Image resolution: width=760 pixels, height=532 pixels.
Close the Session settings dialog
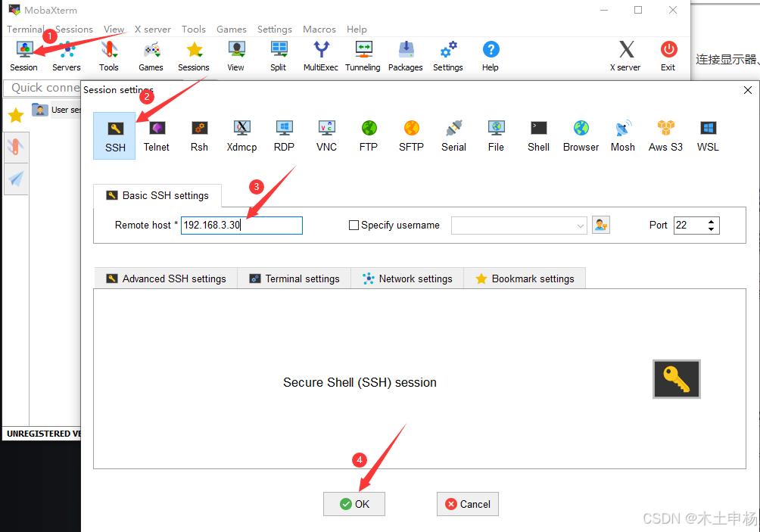pyautogui.click(x=747, y=90)
